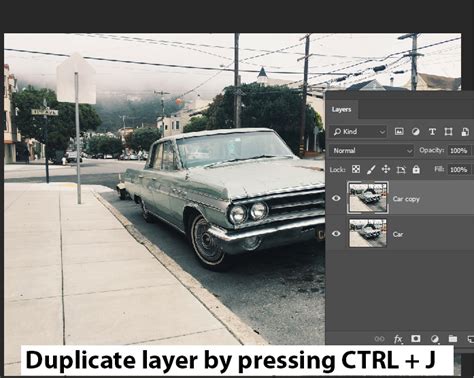Filter layers by shape layer icon

pyautogui.click(x=448, y=132)
